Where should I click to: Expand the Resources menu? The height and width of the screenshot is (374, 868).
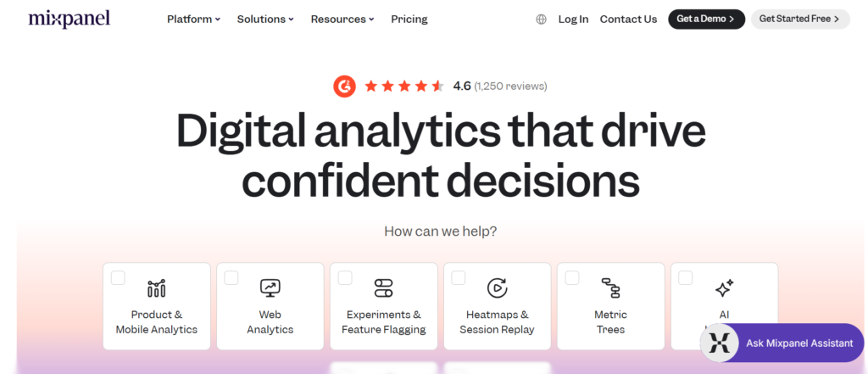(x=342, y=19)
